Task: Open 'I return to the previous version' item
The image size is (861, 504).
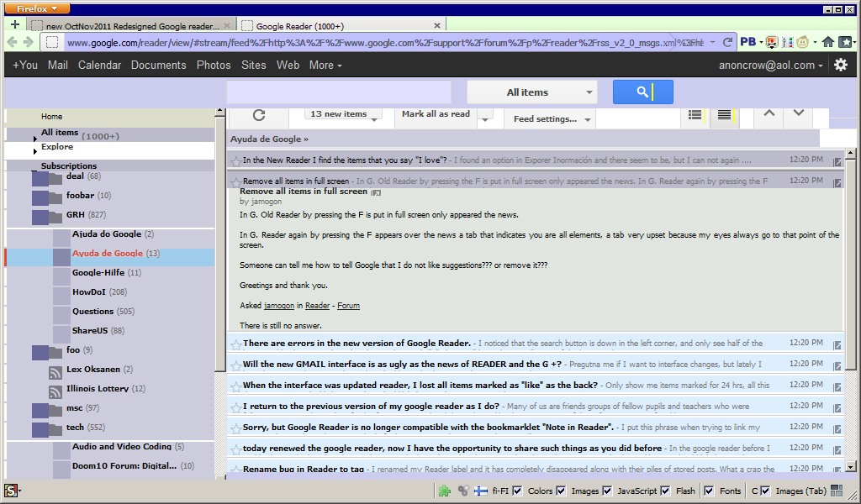Action: (371, 407)
